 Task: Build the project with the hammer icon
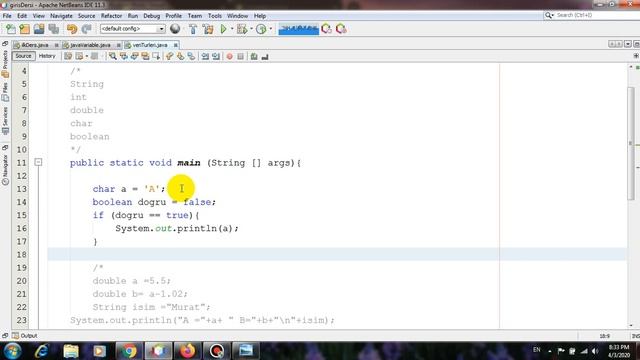193,29
